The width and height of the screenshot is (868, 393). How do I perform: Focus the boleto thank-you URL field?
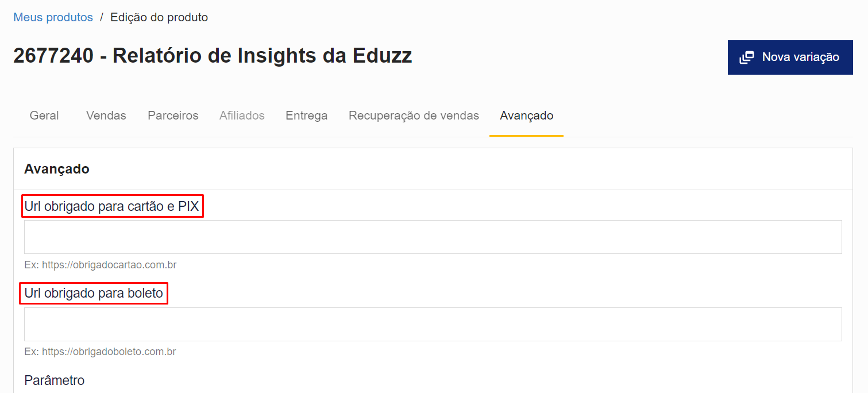click(x=433, y=324)
